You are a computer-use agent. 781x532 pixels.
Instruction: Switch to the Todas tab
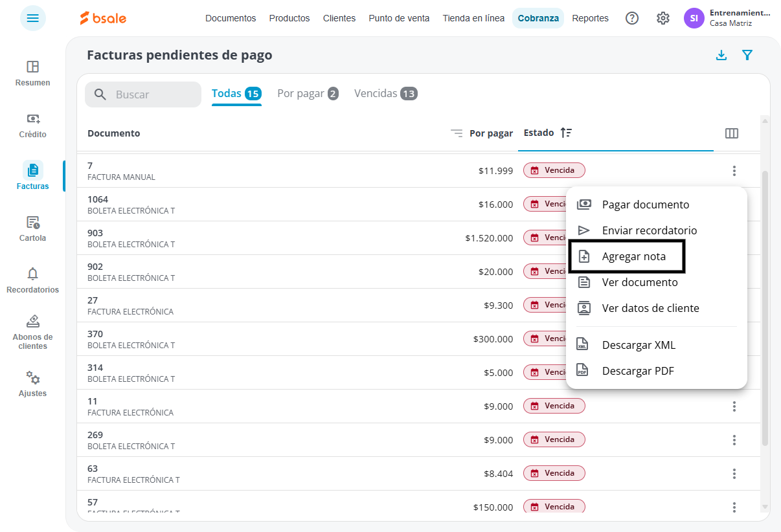tap(236, 94)
